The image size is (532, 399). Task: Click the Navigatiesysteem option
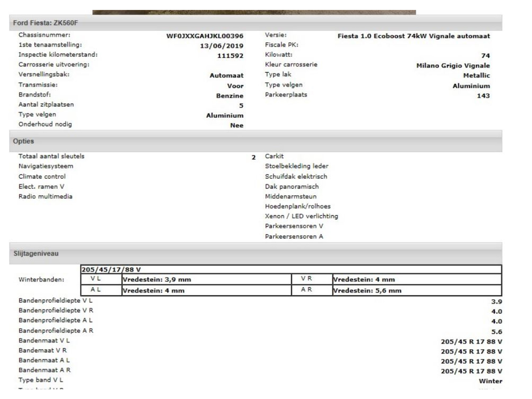click(x=46, y=166)
